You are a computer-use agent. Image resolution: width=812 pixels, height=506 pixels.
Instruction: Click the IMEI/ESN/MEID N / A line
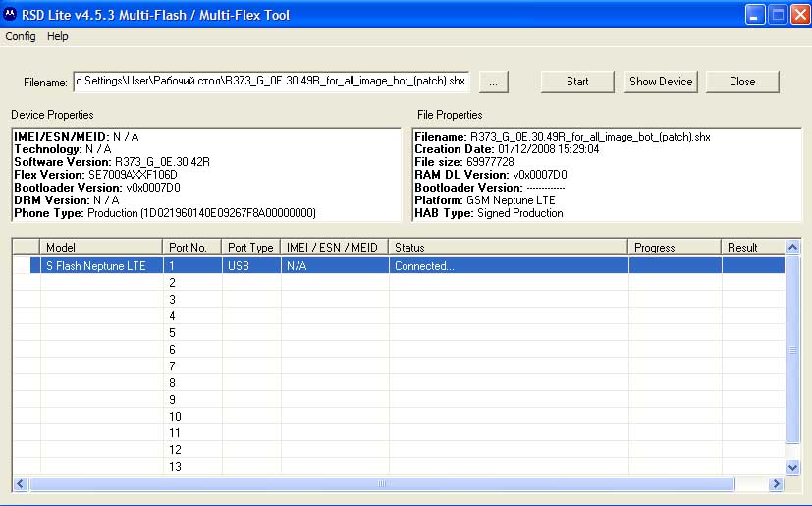(x=77, y=137)
